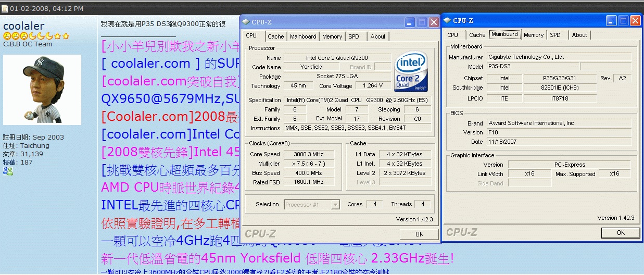
Task: Open the SPD tab in left CPU-Z window
Action: point(353,36)
